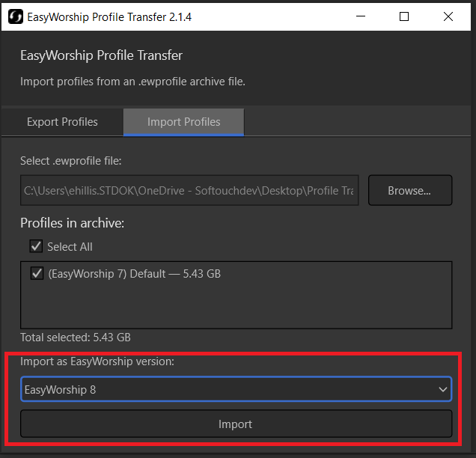Viewport: 476px width, 458px height.
Task: Maximize the Profile Transfer window
Action: click(x=404, y=16)
